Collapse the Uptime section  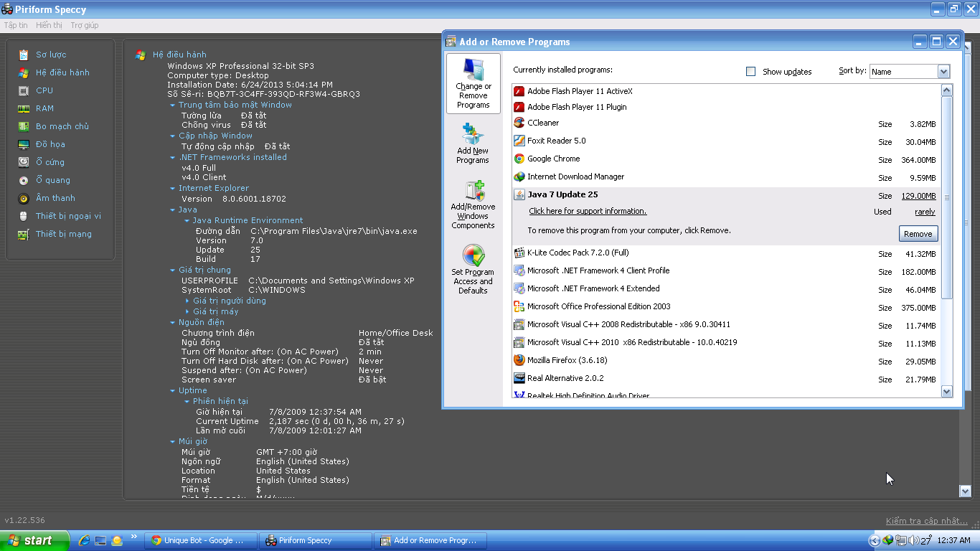click(172, 391)
